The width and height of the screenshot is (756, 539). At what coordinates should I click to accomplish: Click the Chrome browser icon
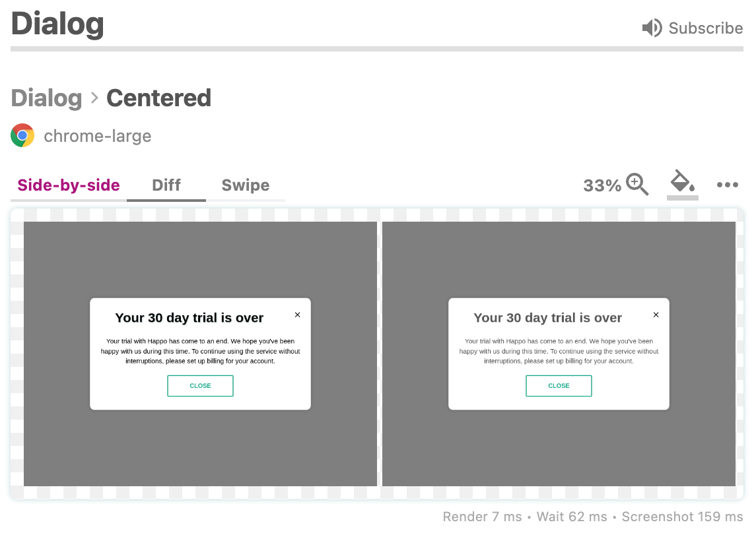(x=22, y=134)
